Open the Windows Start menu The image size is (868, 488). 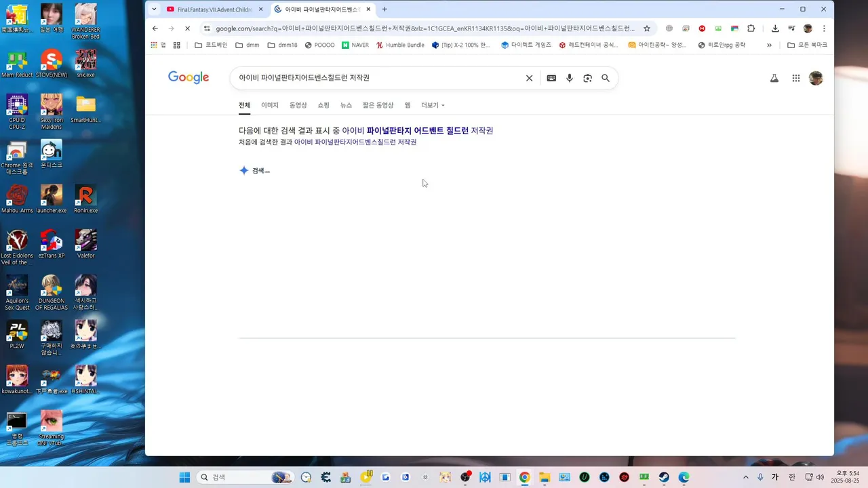coord(184,477)
